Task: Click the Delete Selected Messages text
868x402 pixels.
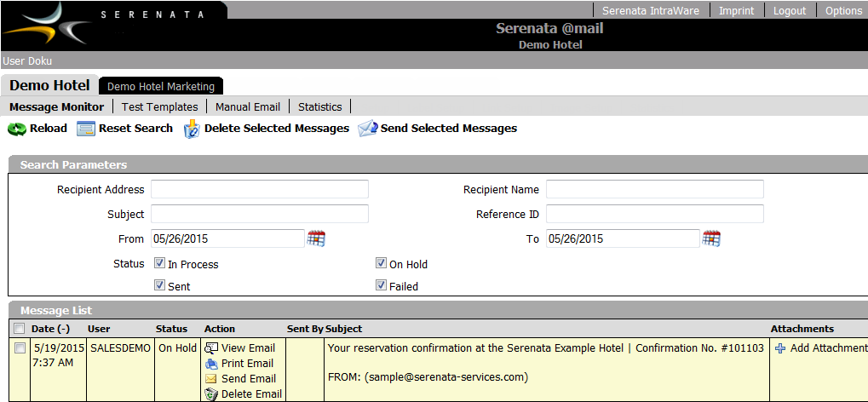Action: pos(277,129)
